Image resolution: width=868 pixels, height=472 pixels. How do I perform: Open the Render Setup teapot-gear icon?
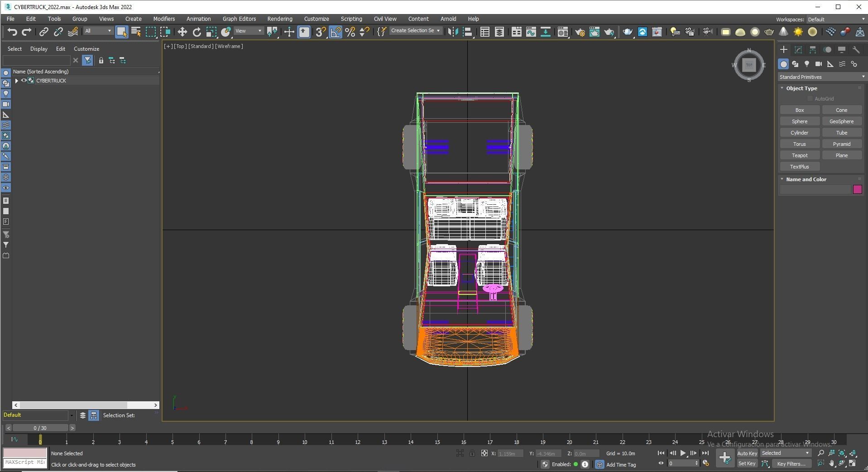coord(580,32)
